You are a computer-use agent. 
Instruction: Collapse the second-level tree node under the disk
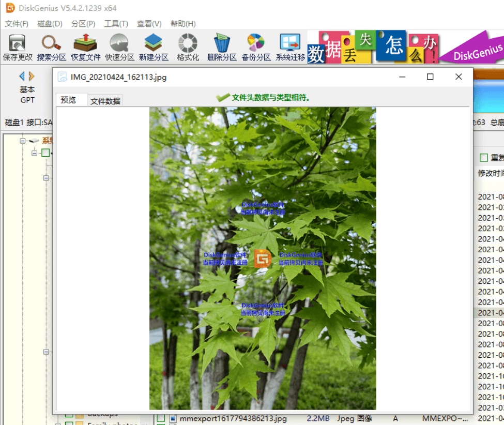[34, 153]
